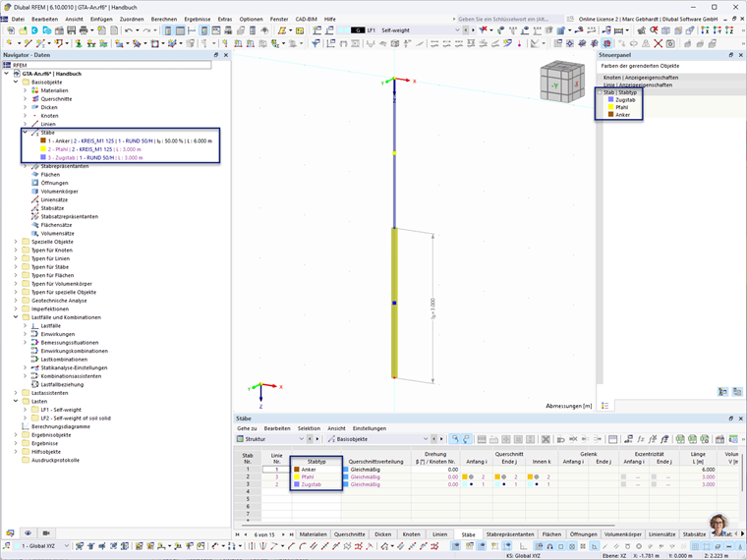Click the Redo arrow icon
This screenshot has height=560, width=747.
click(146, 30)
